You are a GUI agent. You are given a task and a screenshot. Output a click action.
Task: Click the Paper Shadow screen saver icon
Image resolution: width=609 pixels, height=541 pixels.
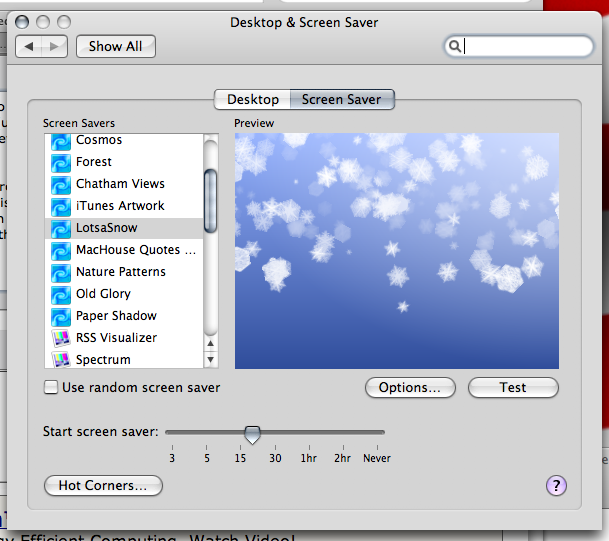[x=61, y=317]
